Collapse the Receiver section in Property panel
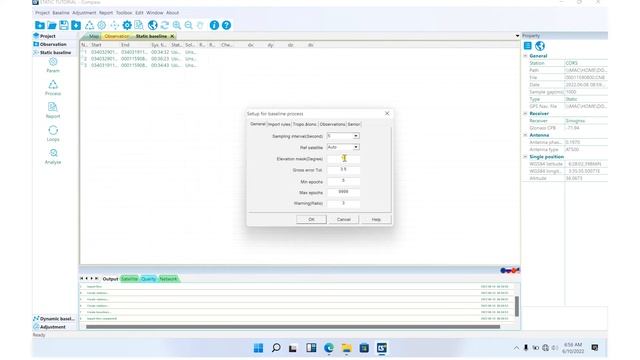 [x=526, y=113]
